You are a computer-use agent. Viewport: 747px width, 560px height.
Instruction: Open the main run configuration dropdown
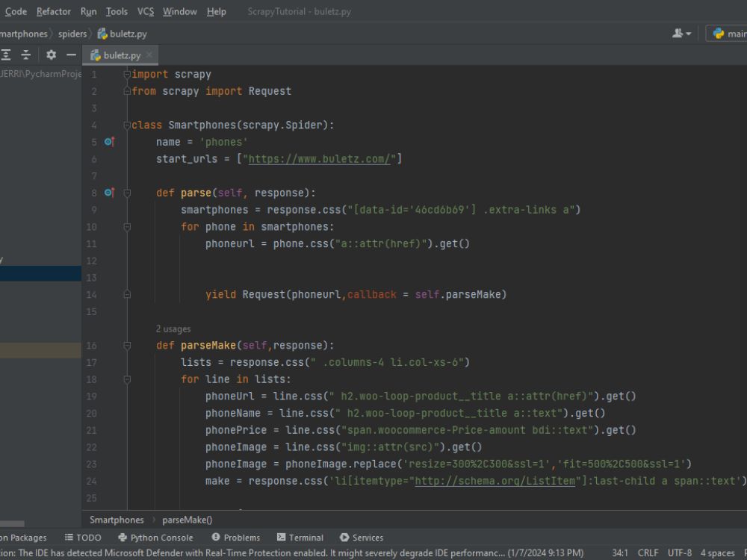[728, 34]
